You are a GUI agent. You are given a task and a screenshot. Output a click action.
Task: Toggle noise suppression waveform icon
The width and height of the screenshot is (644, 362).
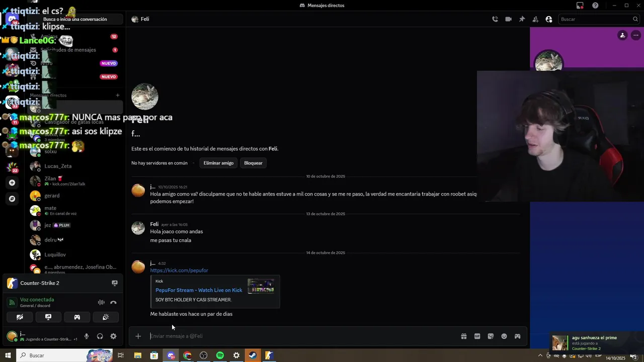(101, 302)
